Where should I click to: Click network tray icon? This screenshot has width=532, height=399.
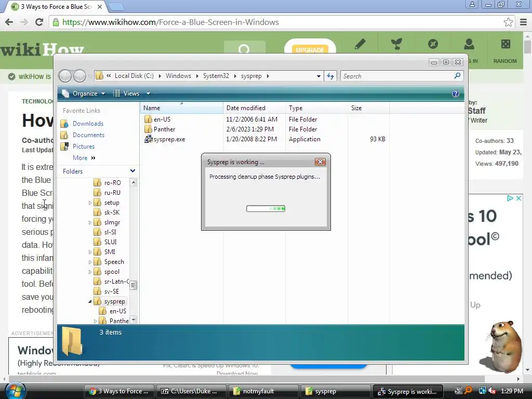tap(482, 391)
